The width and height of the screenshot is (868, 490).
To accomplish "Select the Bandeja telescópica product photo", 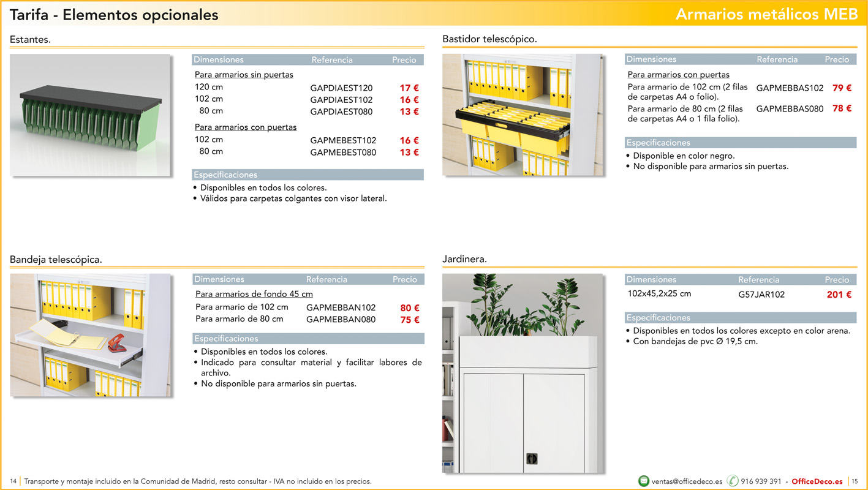I will 90,335.
